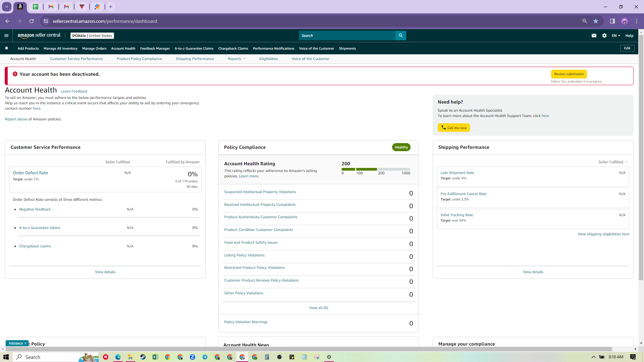Click the Call me now button
This screenshot has height=362, width=644.
click(454, 128)
